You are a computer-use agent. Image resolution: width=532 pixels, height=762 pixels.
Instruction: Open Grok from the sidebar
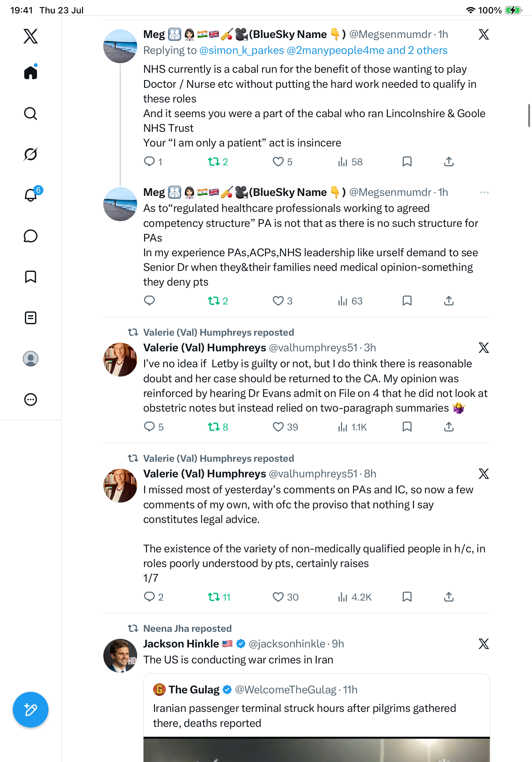pos(31,154)
